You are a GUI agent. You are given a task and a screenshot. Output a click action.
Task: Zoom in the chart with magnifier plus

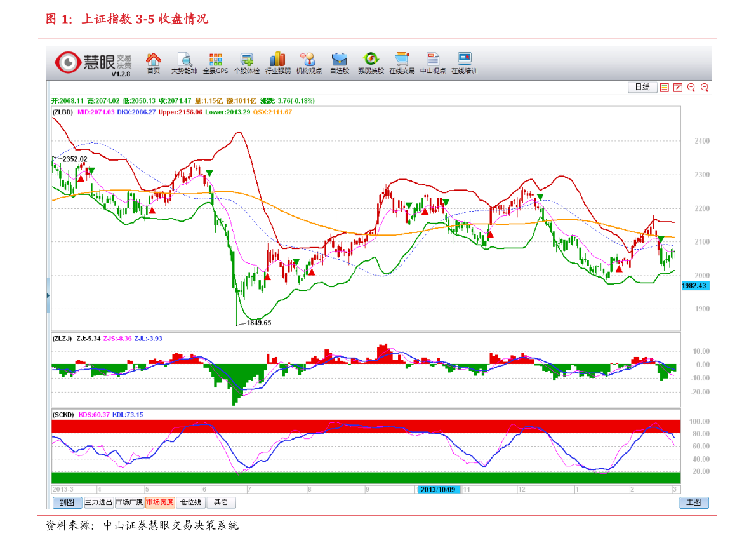pos(691,88)
